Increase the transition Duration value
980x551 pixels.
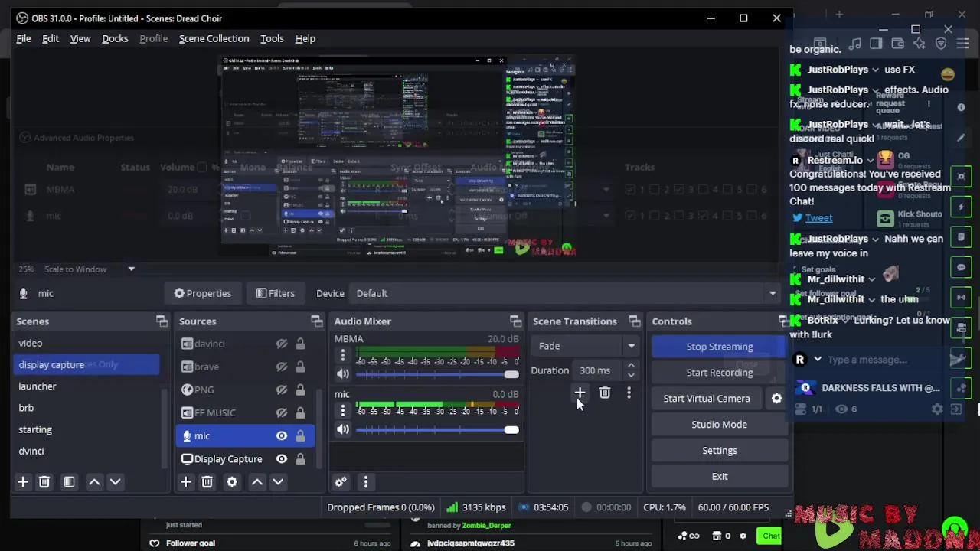(x=631, y=366)
